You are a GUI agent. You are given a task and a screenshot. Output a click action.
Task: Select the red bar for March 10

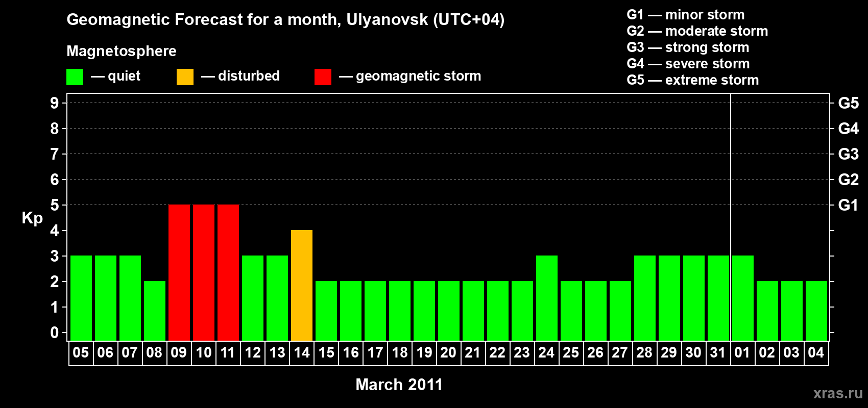204,273
